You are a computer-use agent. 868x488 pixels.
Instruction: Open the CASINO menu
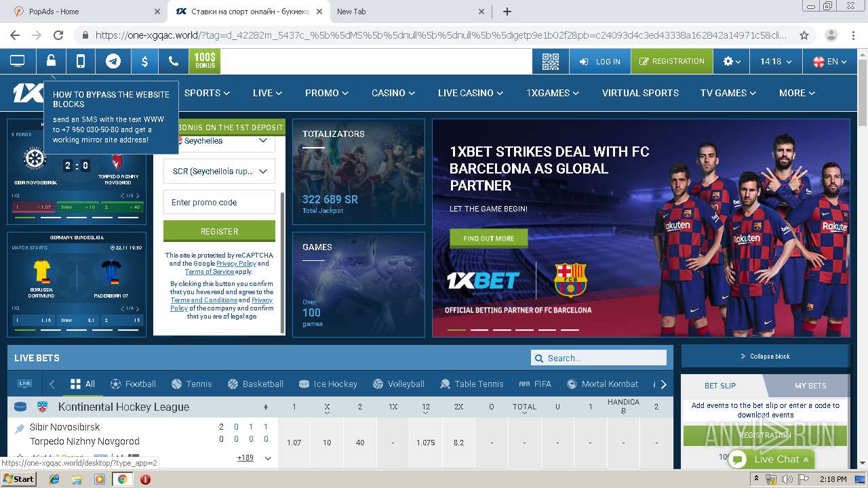point(393,93)
